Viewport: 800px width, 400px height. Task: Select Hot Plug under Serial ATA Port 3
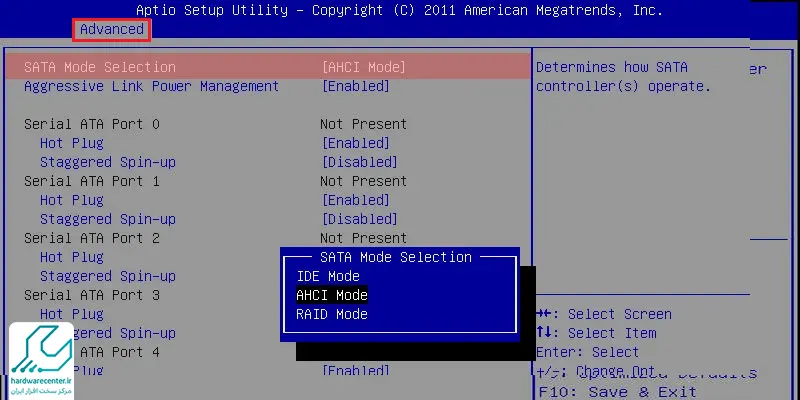72,314
